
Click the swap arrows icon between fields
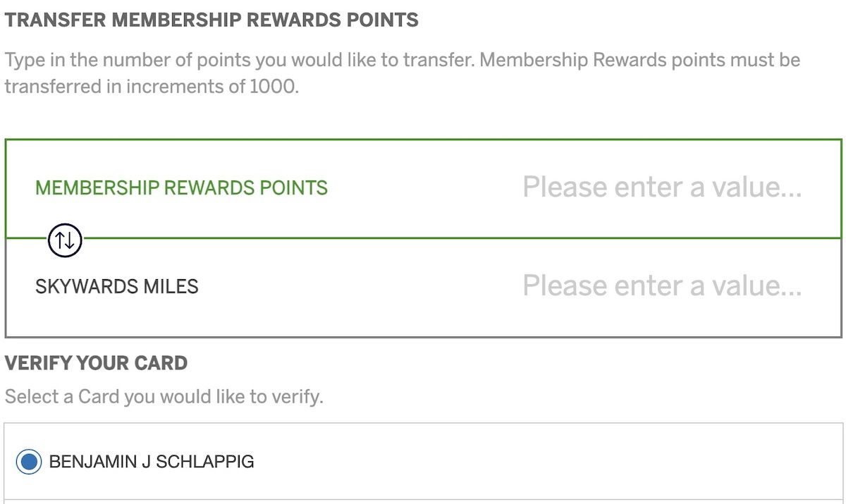[x=65, y=240]
